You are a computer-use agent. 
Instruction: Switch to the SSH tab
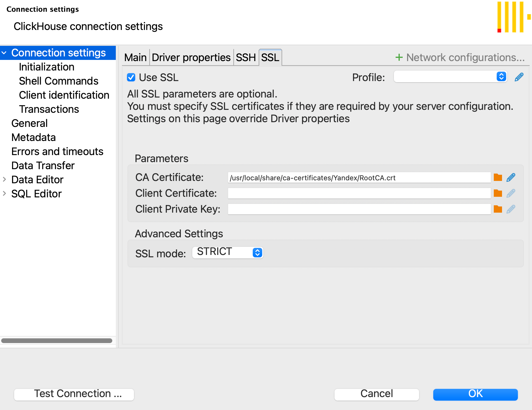pyautogui.click(x=246, y=57)
